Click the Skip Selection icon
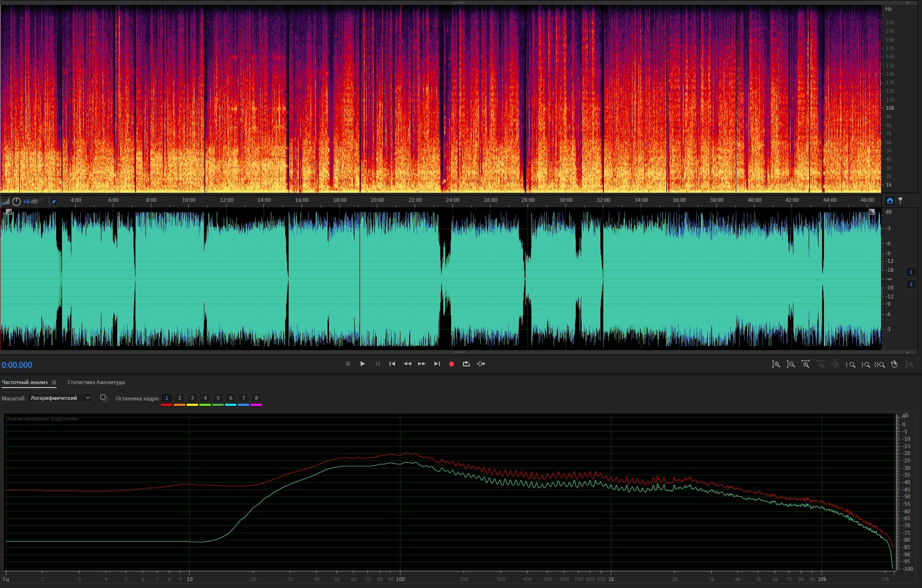The width and height of the screenshot is (922, 588). coord(481,364)
